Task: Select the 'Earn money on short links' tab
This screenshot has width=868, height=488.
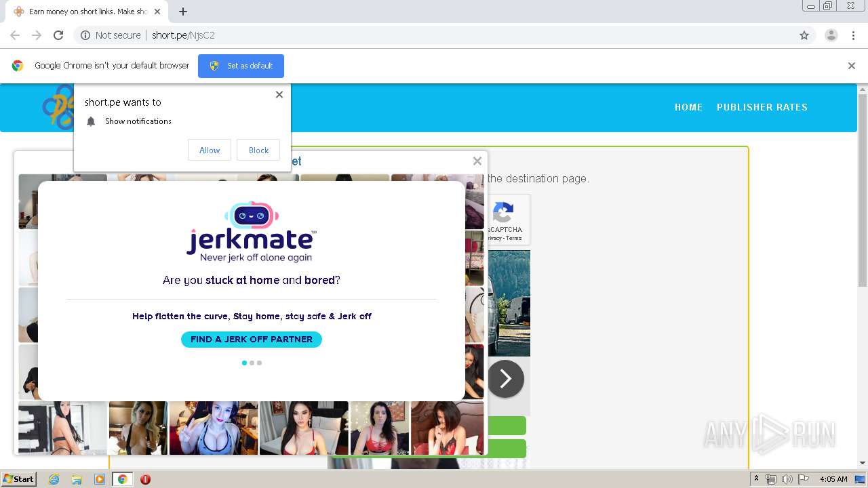Action: coord(87,12)
